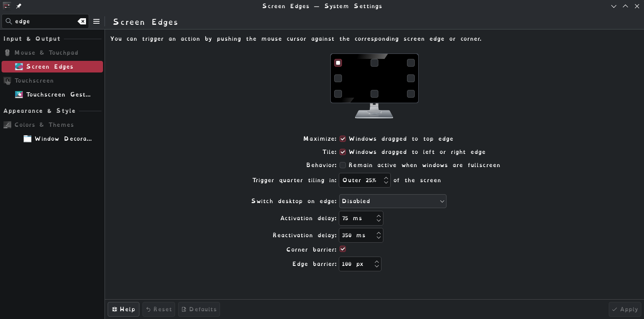Open Touchscreen Gestures page
Screen dimensions: 644x319
coord(52,95)
